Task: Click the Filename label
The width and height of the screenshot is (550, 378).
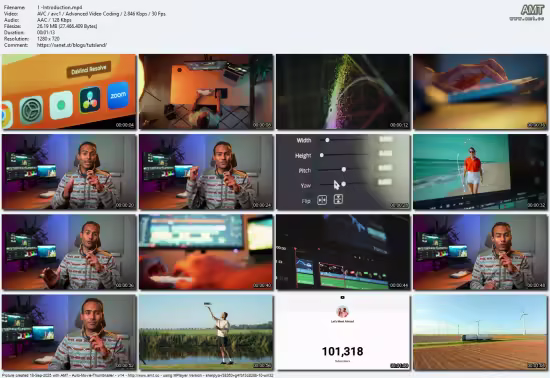Action: coord(14,7)
